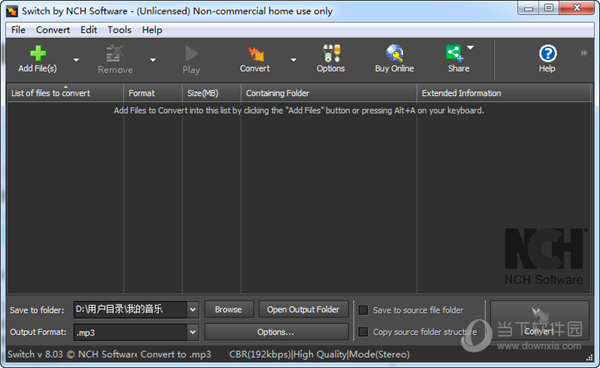
Task: Click the Containing Folder column header
Action: [x=329, y=93]
